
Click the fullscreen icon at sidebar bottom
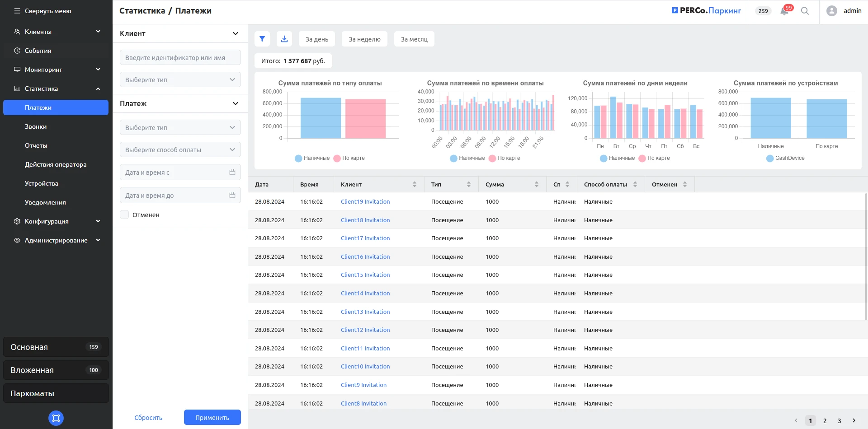[56, 418]
